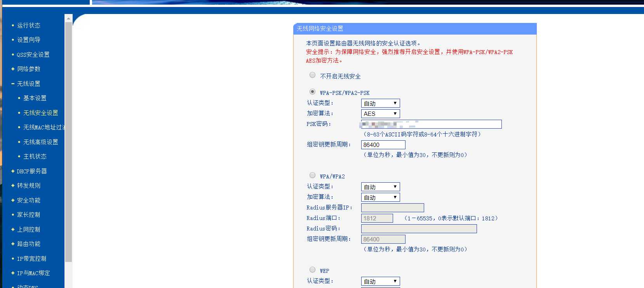Open AES 加密算法 dropdown
Image resolution: width=644 pixels, height=288 pixels.
tap(380, 114)
